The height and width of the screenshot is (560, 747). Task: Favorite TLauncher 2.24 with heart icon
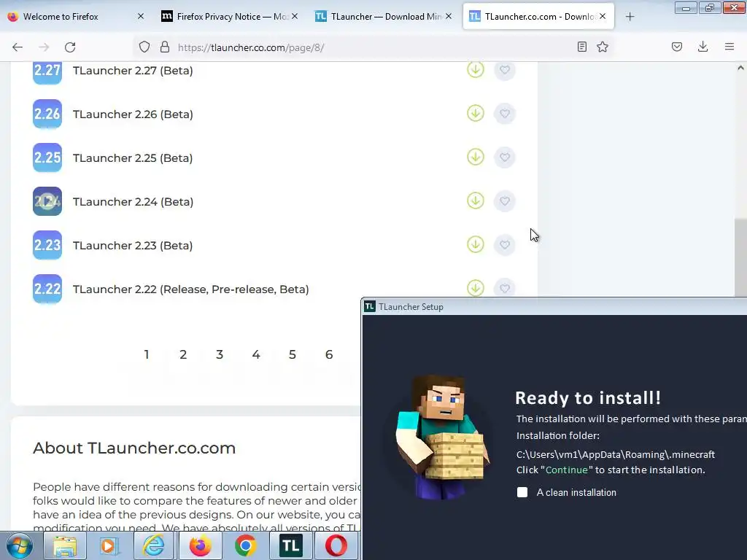(505, 201)
